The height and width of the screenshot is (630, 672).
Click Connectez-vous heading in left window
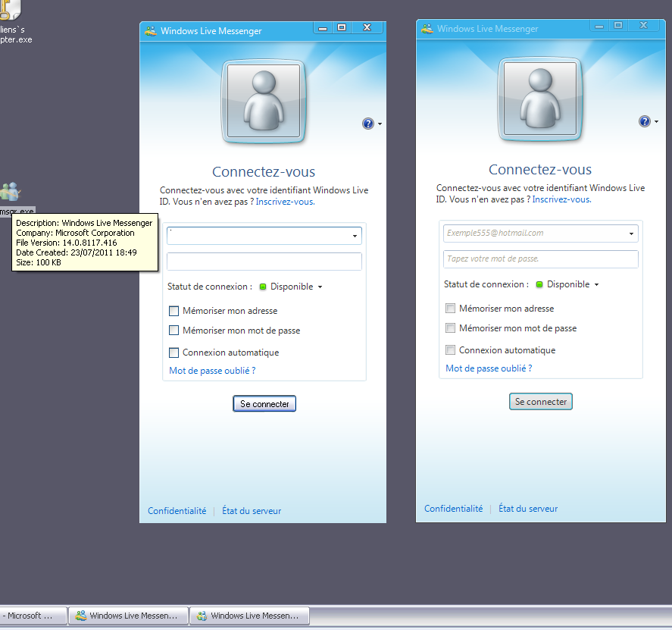[x=264, y=171]
